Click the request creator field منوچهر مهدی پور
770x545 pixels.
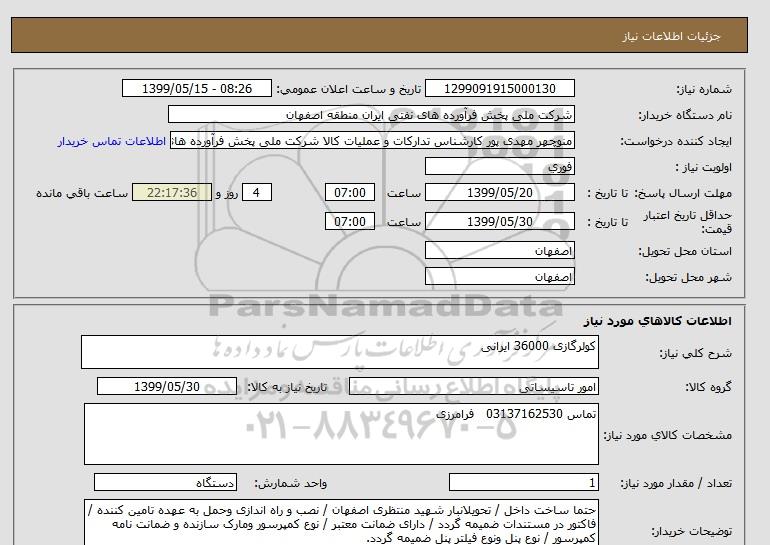(x=372, y=141)
